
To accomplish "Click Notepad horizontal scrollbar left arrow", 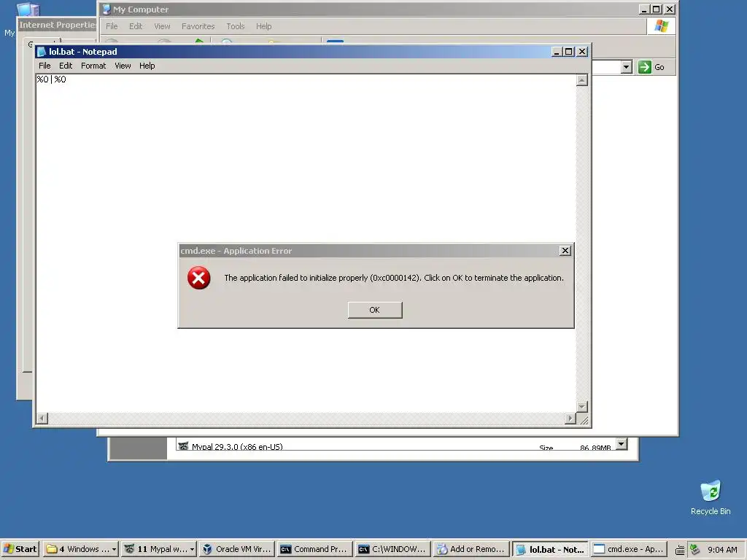I will tap(42, 418).
